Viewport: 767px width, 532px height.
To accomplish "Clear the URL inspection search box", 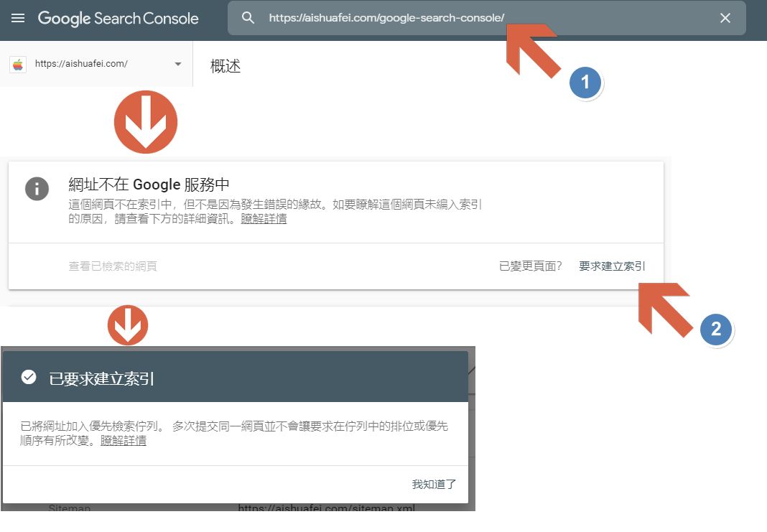I will (x=725, y=18).
